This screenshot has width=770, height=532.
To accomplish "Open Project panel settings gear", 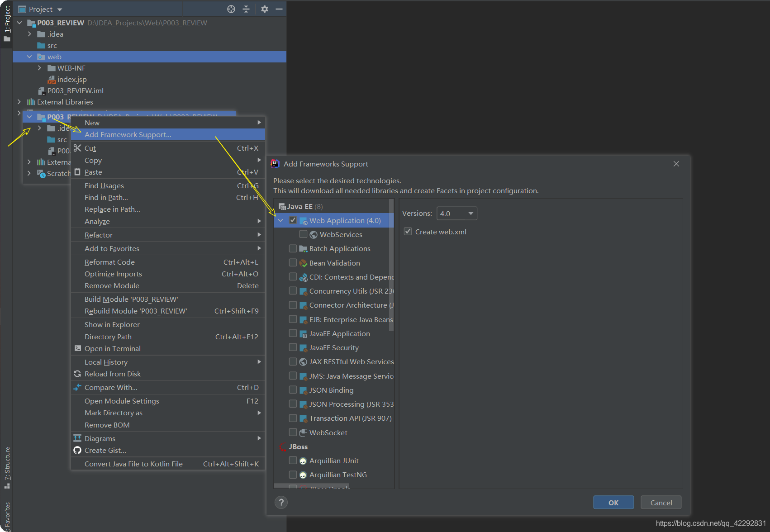I will click(265, 9).
